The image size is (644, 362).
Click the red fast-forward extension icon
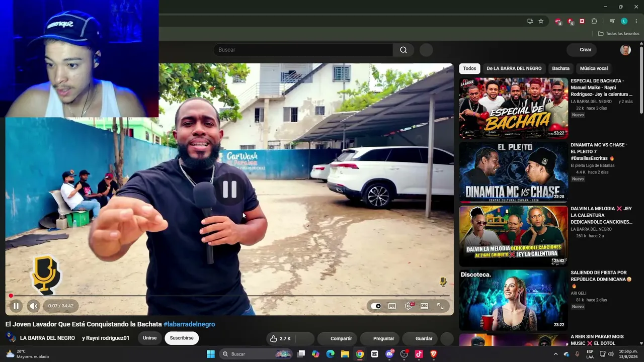[x=582, y=21]
